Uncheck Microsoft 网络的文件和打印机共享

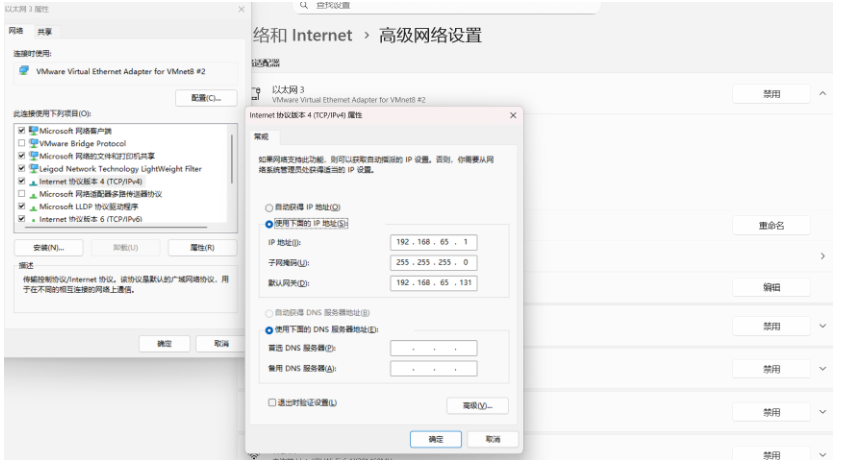(x=22, y=156)
